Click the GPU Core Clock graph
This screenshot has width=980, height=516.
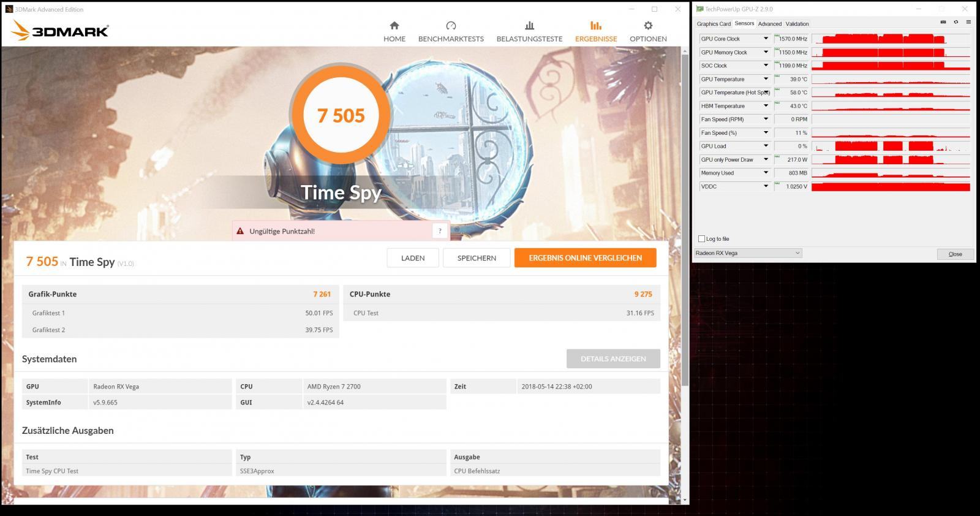[x=891, y=39]
